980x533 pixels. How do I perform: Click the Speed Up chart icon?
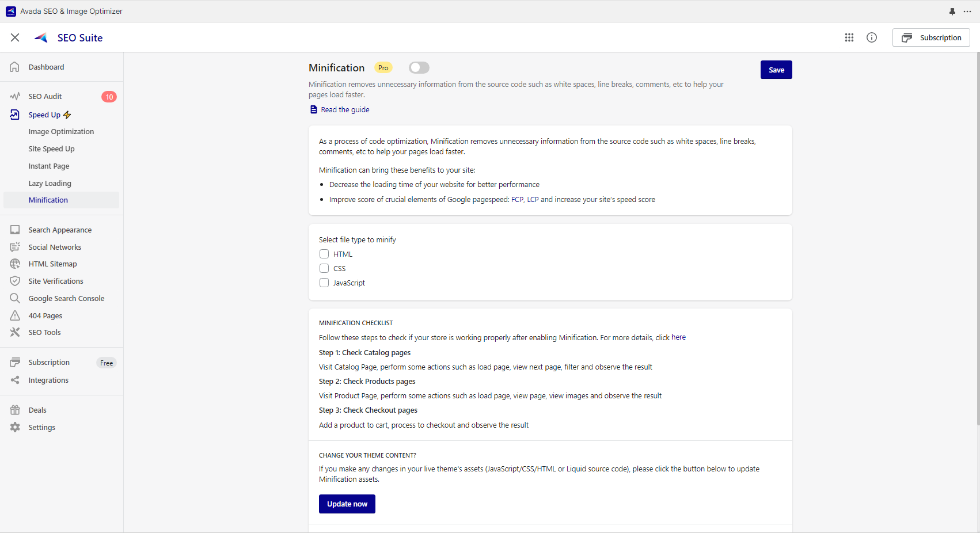point(15,115)
